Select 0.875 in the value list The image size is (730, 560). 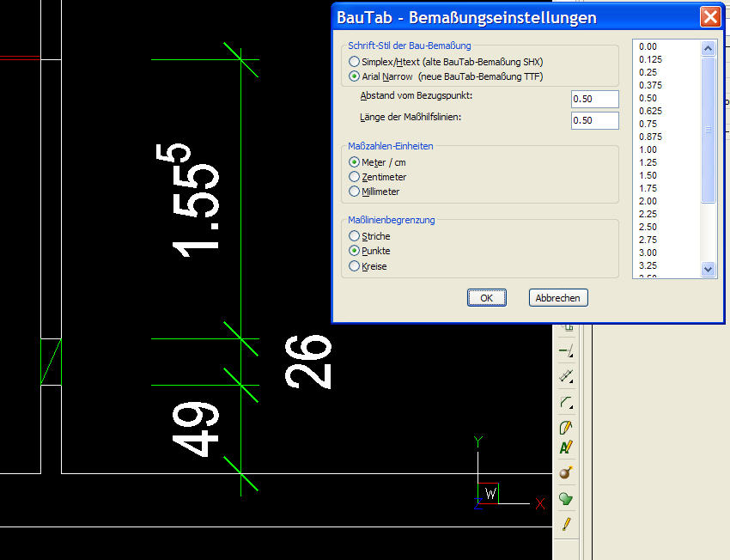point(650,137)
